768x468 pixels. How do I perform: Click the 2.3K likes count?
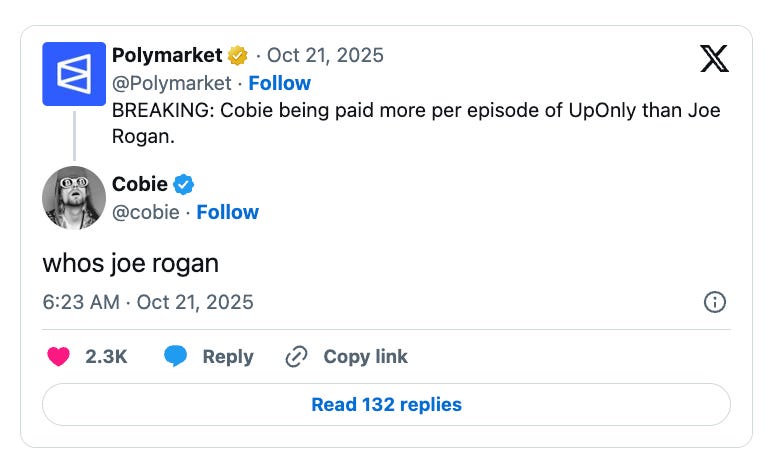[x=107, y=357]
